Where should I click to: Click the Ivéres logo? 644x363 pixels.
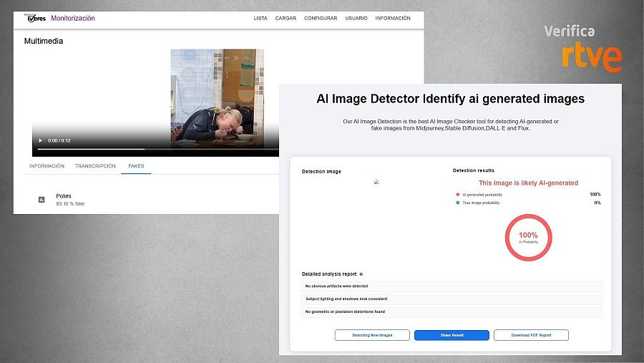click(35, 18)
